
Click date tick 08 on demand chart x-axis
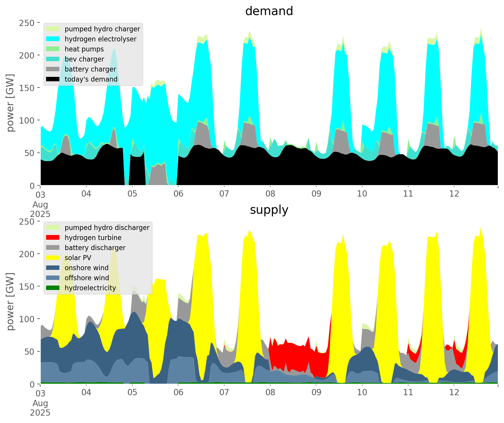(x=270, y=194)
